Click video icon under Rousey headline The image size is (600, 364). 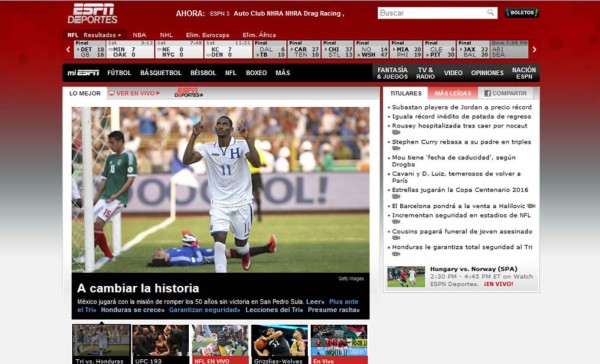coord(396,132)
